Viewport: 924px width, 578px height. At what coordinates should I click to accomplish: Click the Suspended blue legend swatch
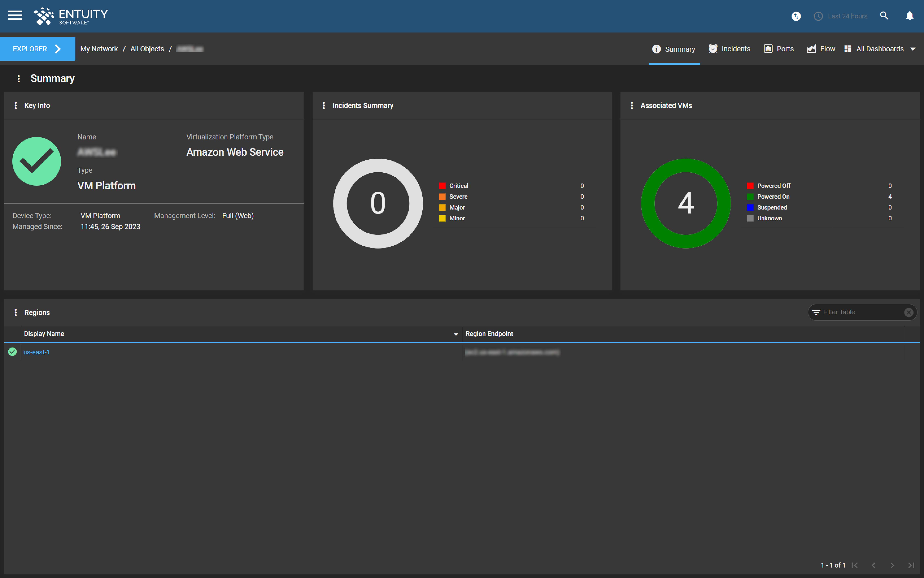(x=750, y=208)
